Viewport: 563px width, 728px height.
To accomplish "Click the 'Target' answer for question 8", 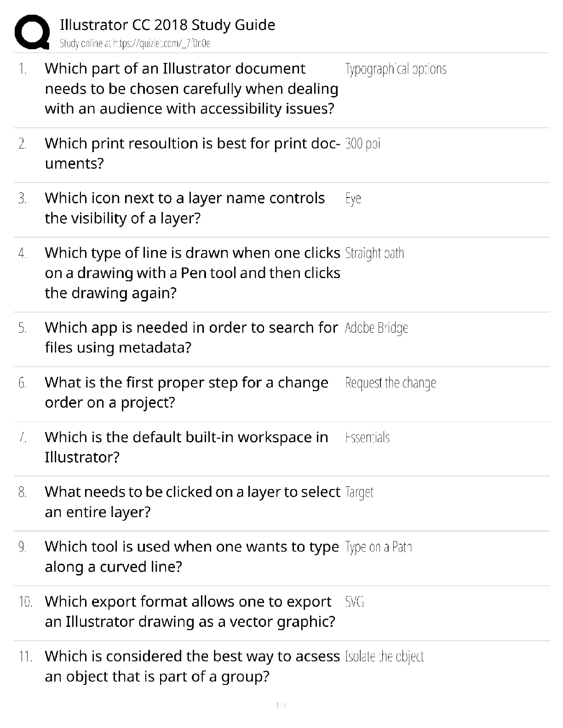I will tap(359, 492).
